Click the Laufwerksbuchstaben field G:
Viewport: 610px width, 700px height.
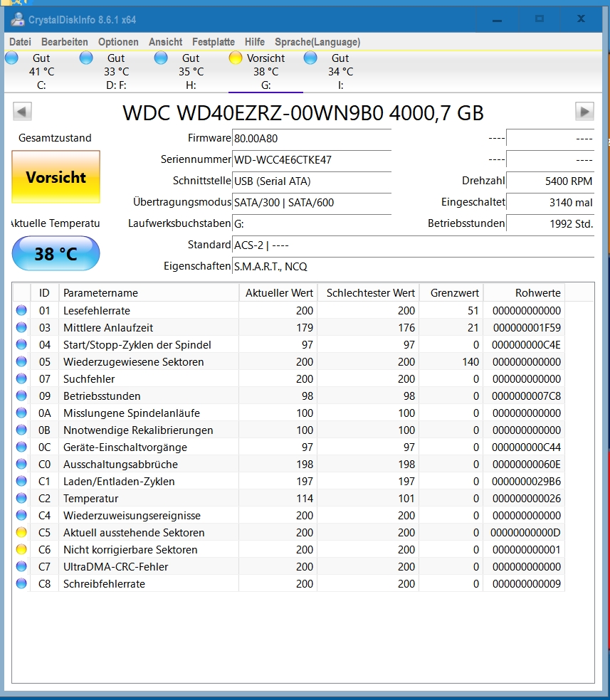coord(312,223)
